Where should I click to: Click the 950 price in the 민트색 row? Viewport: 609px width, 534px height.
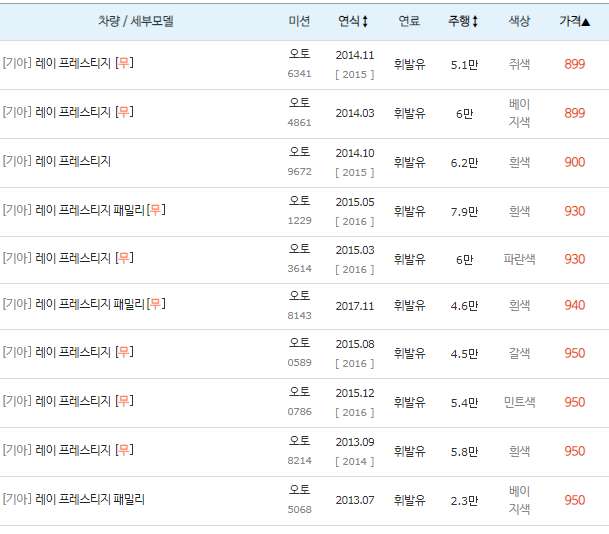(574, 402)
